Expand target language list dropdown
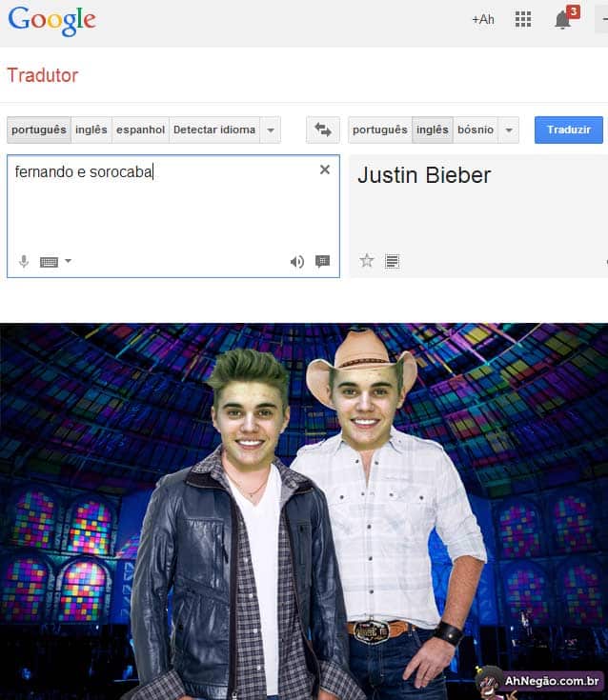Image resolution: width=608 pixels, height=700 pixels. pos(509,130)
